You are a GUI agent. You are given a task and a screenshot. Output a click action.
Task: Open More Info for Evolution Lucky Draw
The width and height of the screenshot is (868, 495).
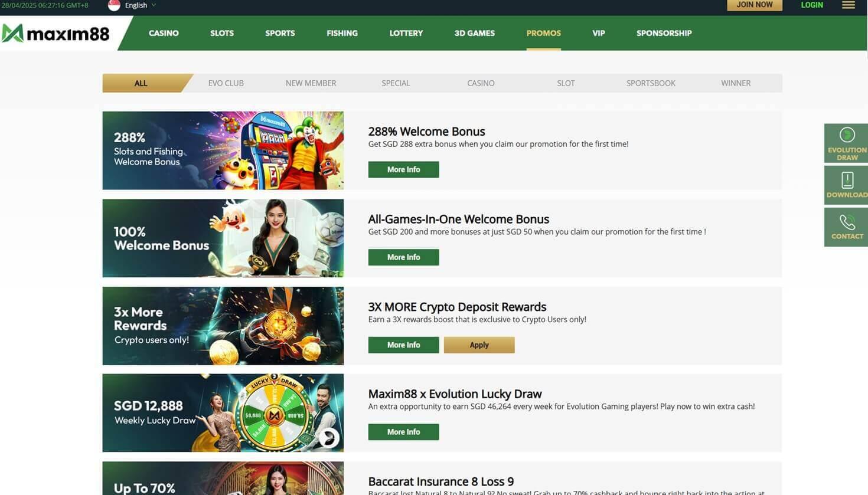click(x=403, y=432)
